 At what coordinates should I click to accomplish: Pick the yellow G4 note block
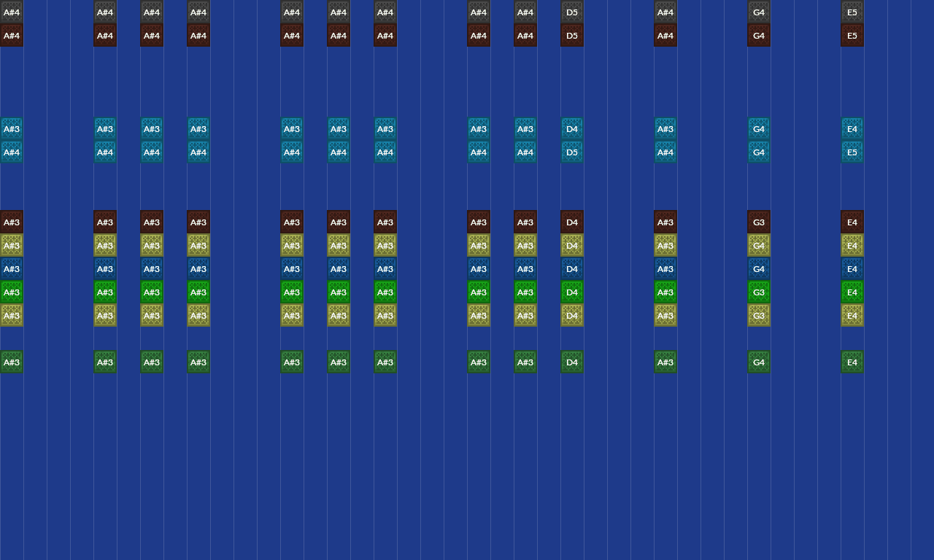coord(759,245)
